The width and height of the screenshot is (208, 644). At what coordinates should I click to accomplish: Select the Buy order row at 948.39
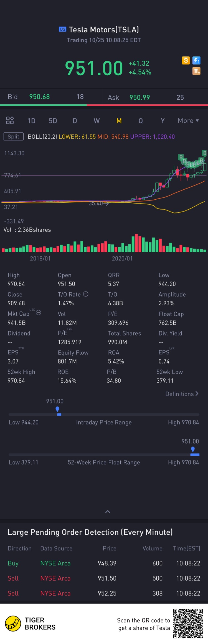point(104,563)
